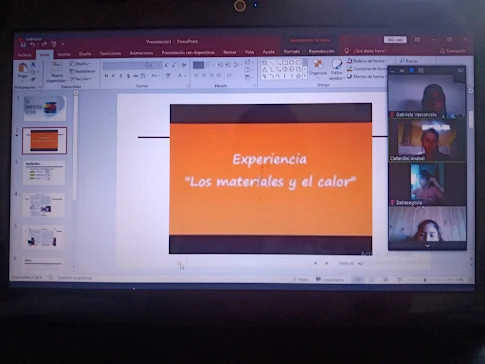Image resolution: width=485 pixels, height=364 pixels.
Task: Minimize the video call participant panel
Action: [x=392, y=71]
